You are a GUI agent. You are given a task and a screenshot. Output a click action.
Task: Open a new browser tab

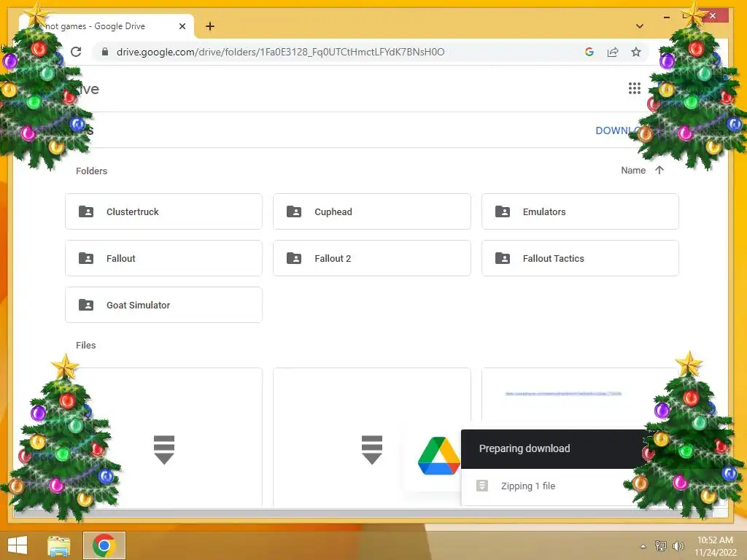[x=210, y=26]
